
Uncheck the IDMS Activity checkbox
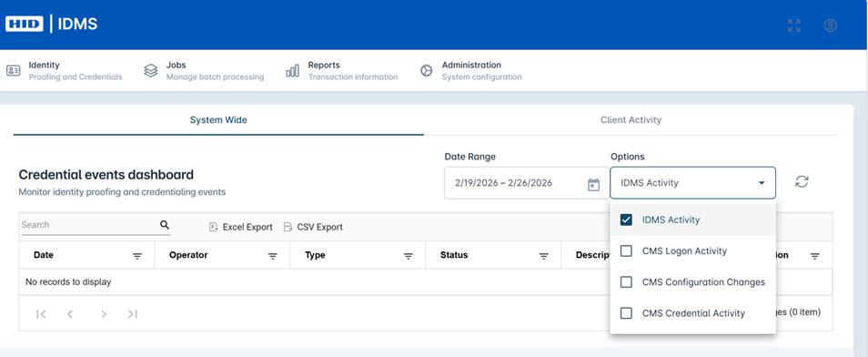[626, 219]
